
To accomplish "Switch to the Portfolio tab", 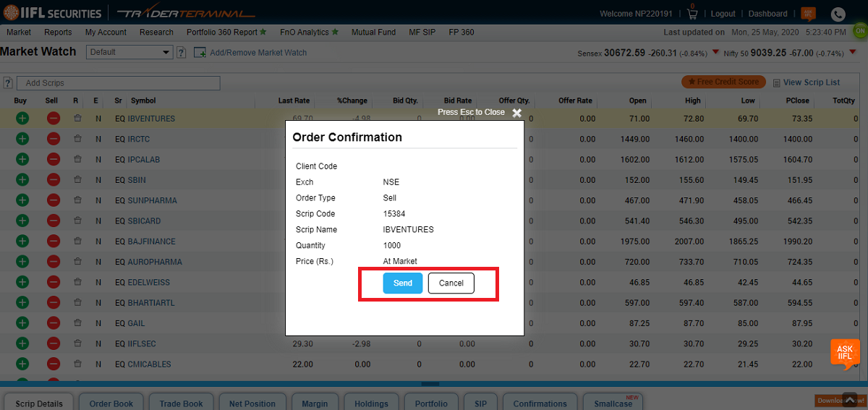I will (430, 403).
